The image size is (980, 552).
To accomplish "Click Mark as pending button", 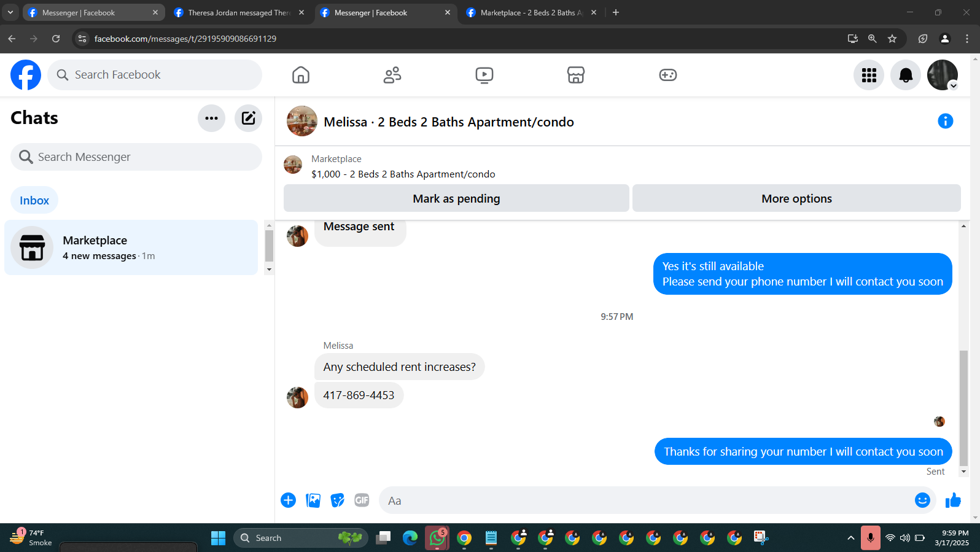I will [x=456, y=198].
